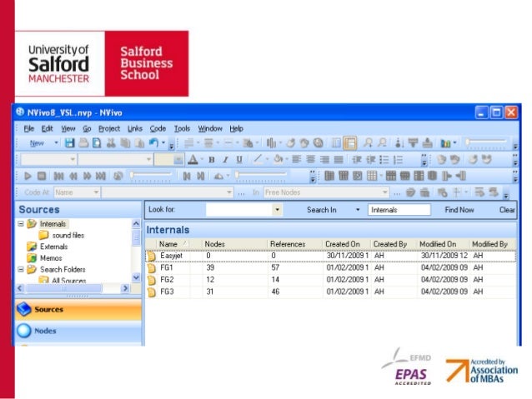Click the New button
Screen dimensions: 532x399
[37, 143]
